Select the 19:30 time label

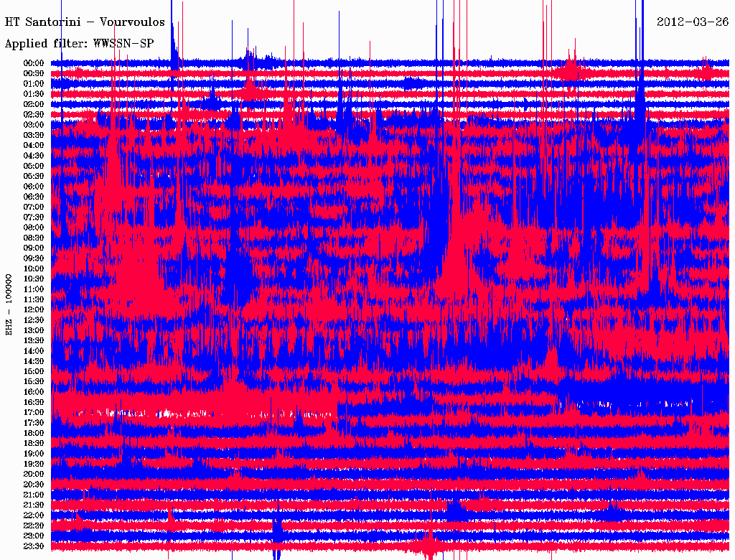[x=34, y=464]
